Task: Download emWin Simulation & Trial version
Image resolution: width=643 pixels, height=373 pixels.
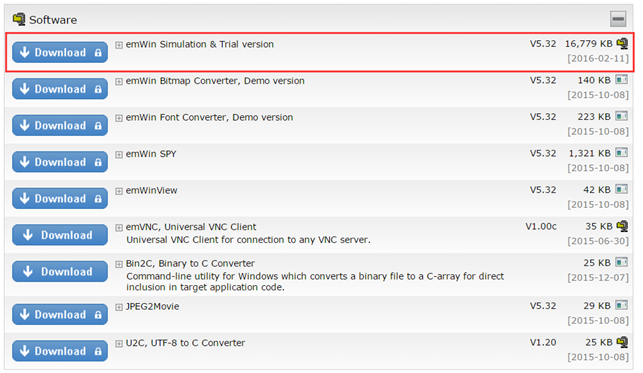Action: (60, 52)
